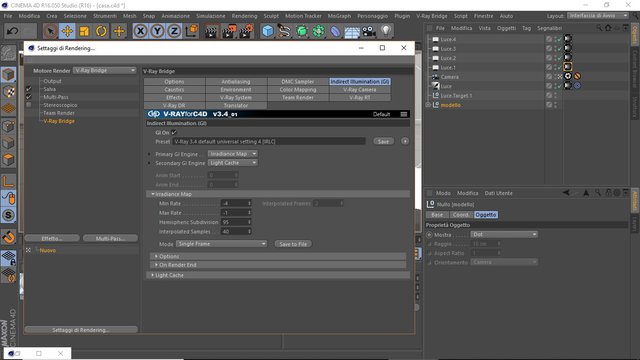
Task: Select the Rotate tool icon
Action: (101, 31)
